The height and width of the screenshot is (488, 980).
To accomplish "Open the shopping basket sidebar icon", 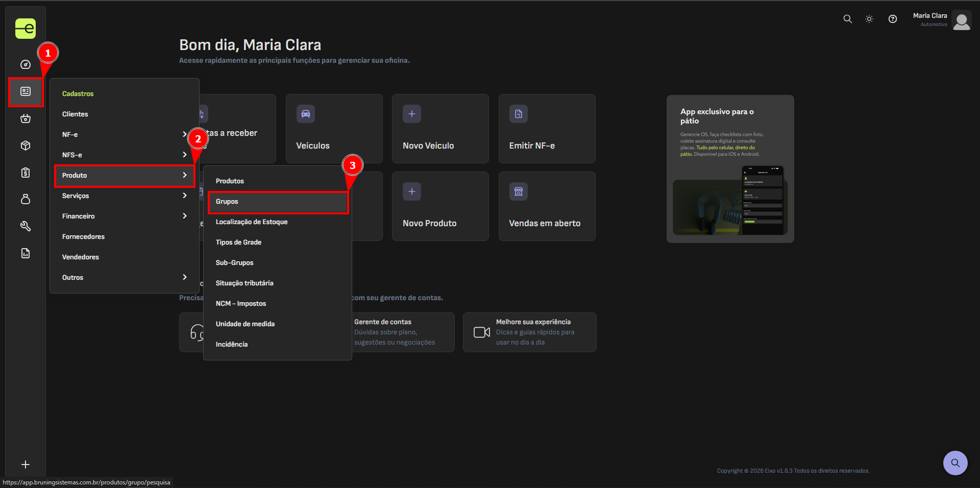I will pos(26,118).
